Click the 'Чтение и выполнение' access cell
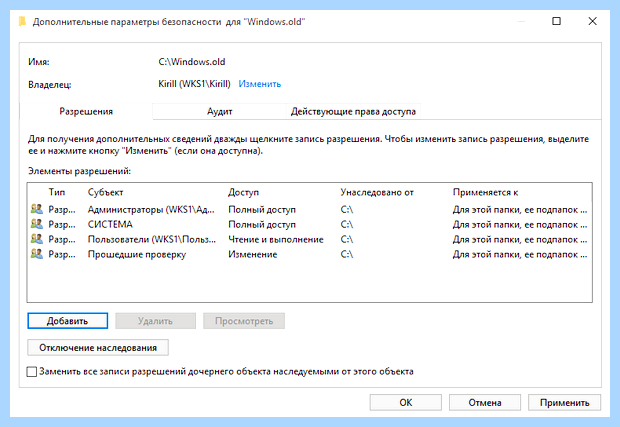The image size is (620, 427). pos(276,240)
